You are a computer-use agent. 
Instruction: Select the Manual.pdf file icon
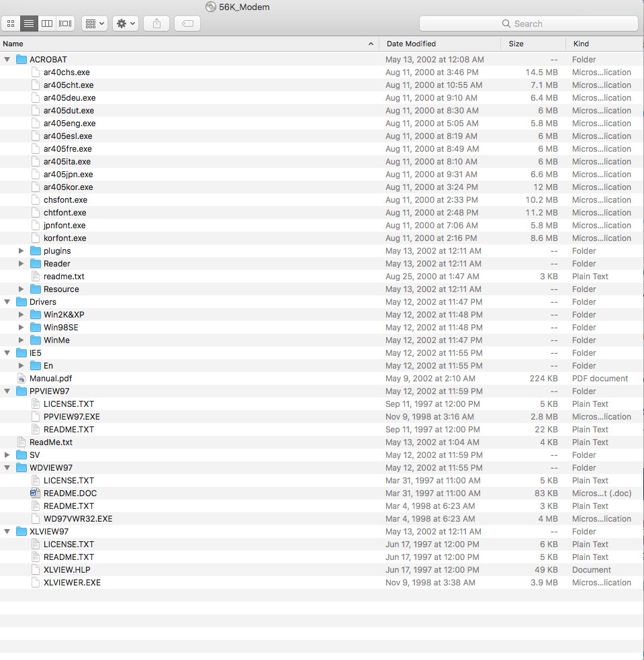point(21,379)
